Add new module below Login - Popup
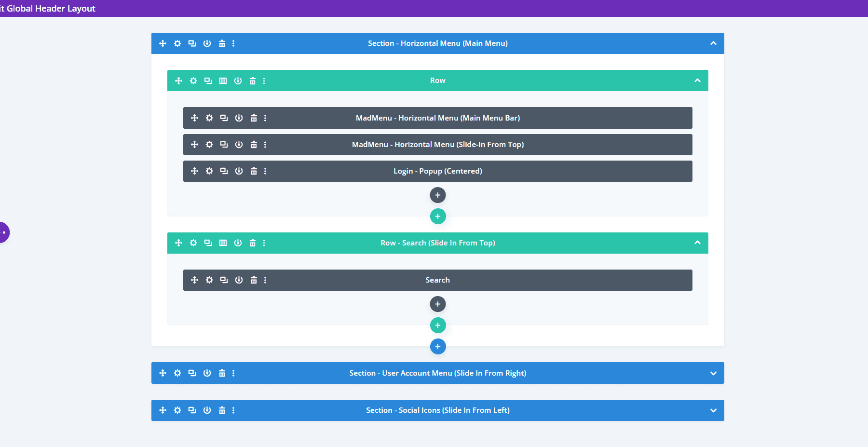 click(x=438, y=195)
